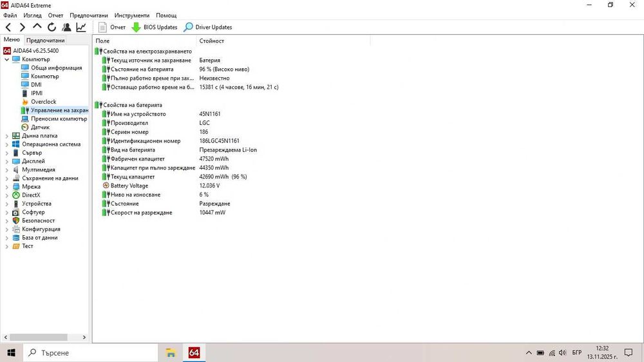
Task: Open the Windows Start menu
Action: [11, 352]
